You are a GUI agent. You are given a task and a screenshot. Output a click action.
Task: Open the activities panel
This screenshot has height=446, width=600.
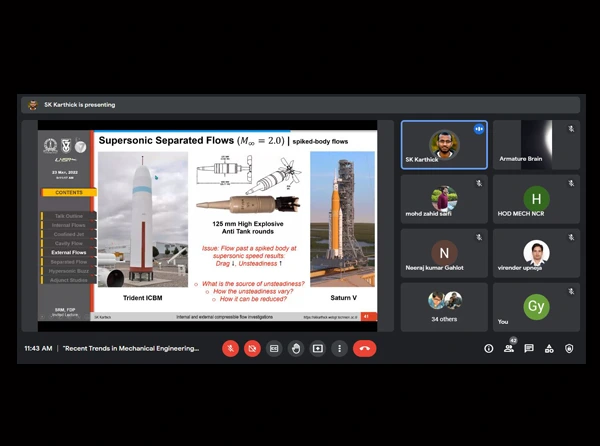549,348
